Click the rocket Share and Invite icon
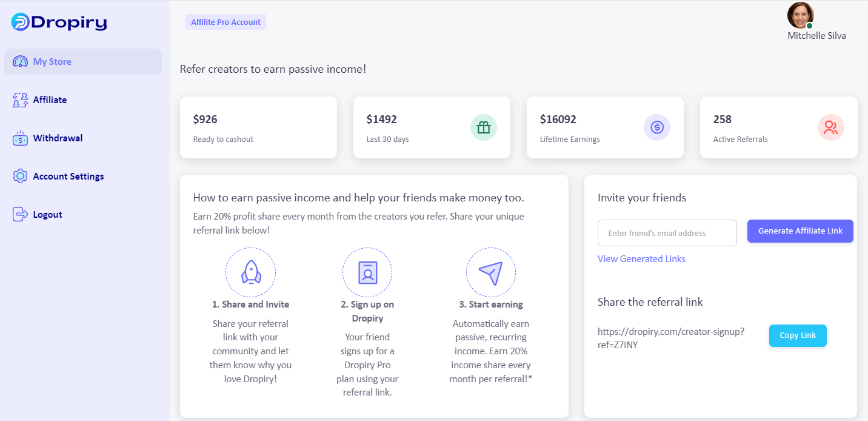The height and width of the screenshot is (421, 868). tap(250, 272)
